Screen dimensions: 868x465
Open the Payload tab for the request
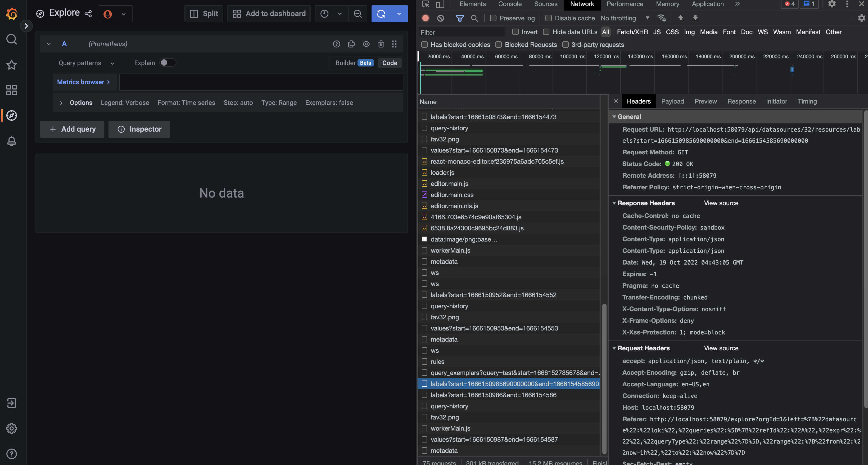(672, 101)
